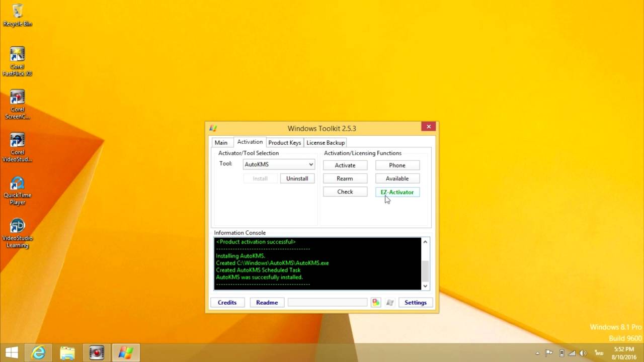The width and height of the screenshot is (644, 362).
Task: Select Corel ScreenCap desktop icon
Action: point(18,105)
